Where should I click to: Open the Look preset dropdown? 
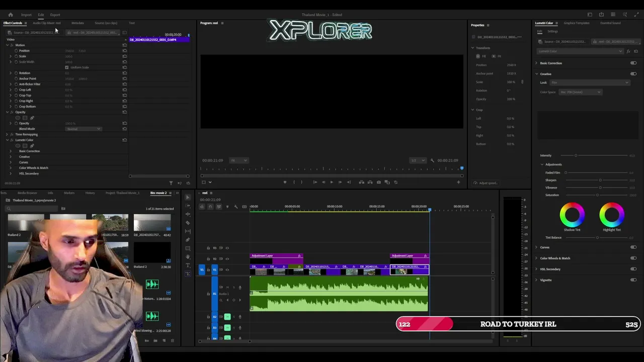click(x=590, y=82)
